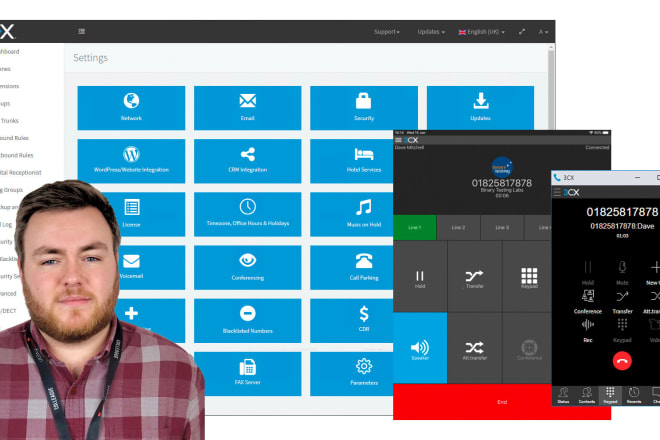The width and height of the screenshot is (660, 440).
Task: Open Timezone, Office Hours & Holidays tile
Action: click(248, 214)
